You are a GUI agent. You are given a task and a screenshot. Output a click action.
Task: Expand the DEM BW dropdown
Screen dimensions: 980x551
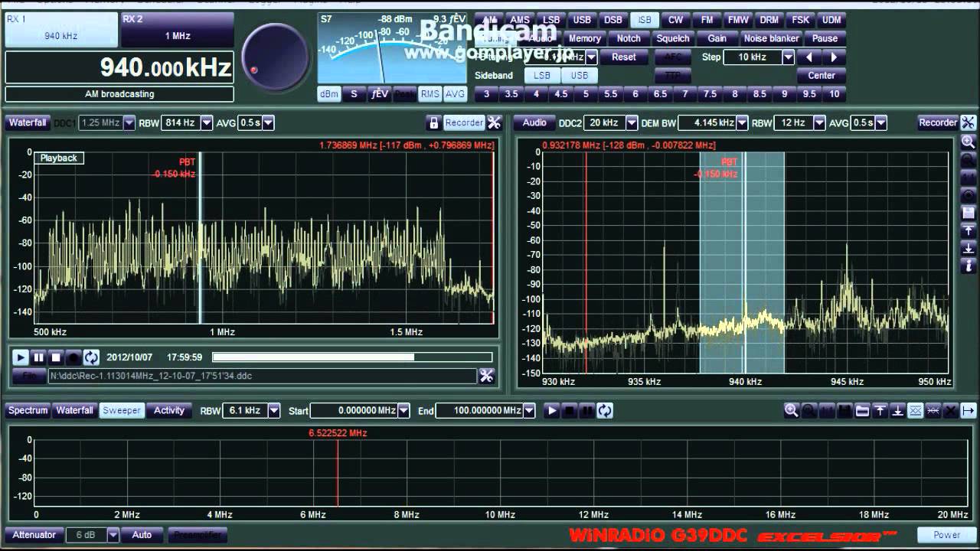(x=741, y=122)
